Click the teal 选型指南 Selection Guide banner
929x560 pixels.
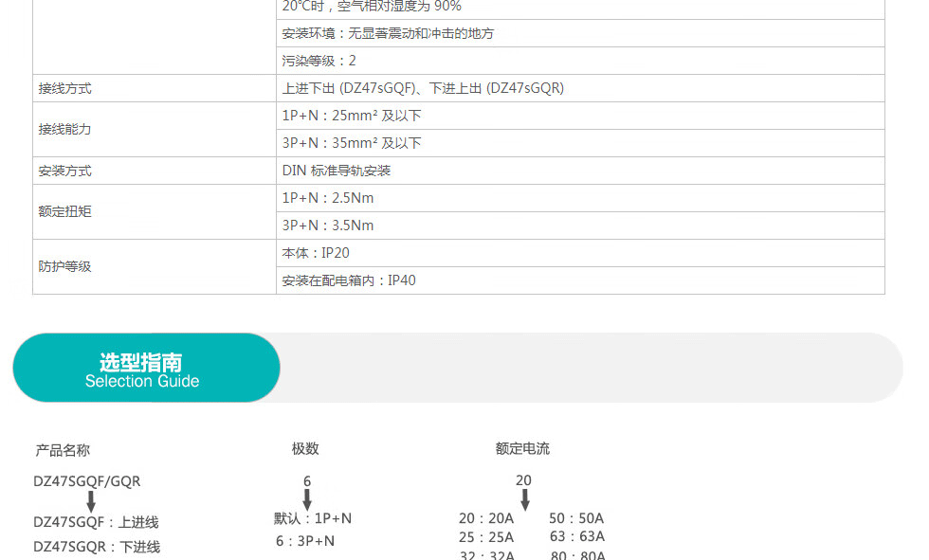pyautogui.click(x=146, y=368)
